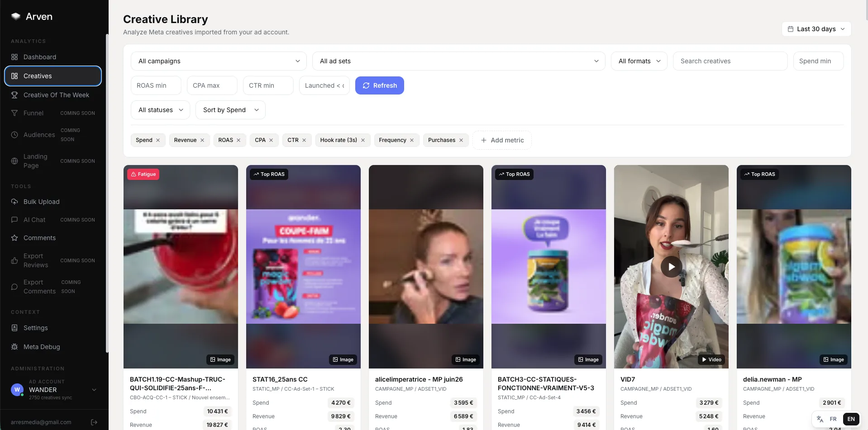
Task: Open the All statuses dropdown
Action: click(x=161, y=110)
